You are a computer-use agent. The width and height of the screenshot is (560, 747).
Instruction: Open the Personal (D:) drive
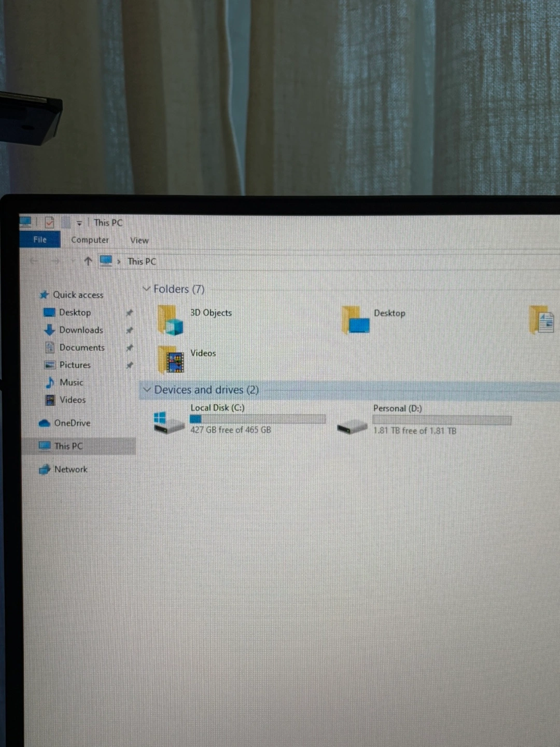click(353, 427)
